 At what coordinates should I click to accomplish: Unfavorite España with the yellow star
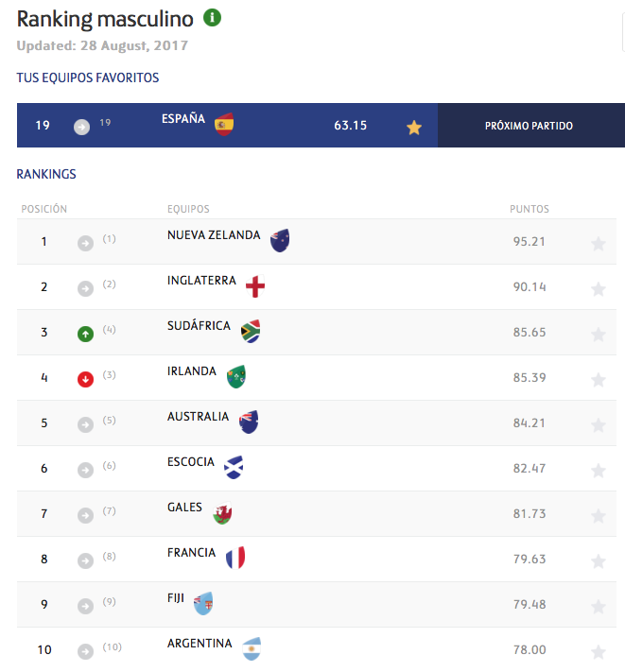414,127
